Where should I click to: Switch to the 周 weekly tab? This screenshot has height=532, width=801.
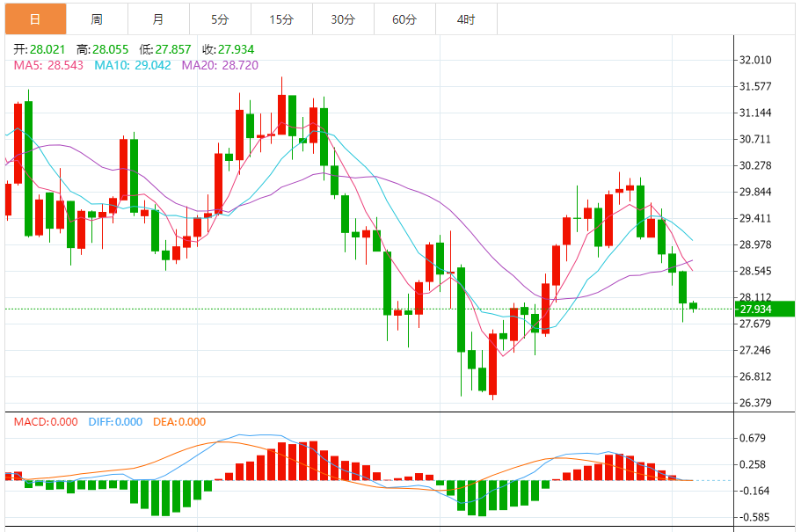[97, 19]
